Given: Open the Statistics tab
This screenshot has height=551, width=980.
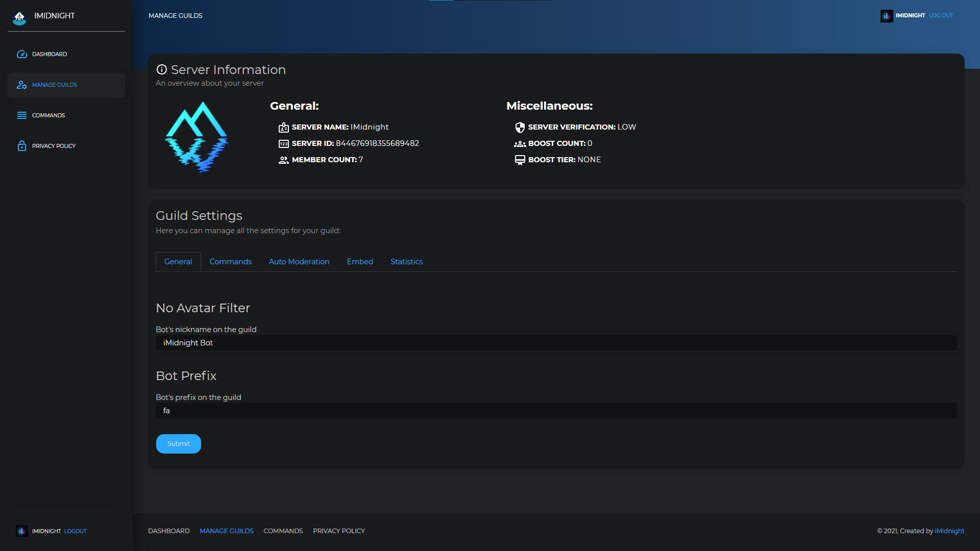Looking at the screenshot, I should click(x=407, y=262).
